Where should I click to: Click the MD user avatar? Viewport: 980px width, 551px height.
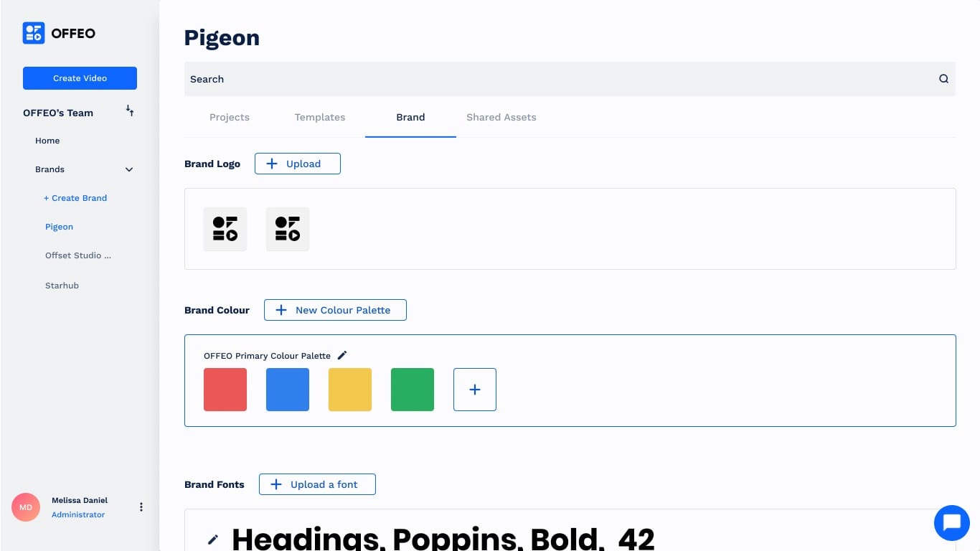click(26, 507)
